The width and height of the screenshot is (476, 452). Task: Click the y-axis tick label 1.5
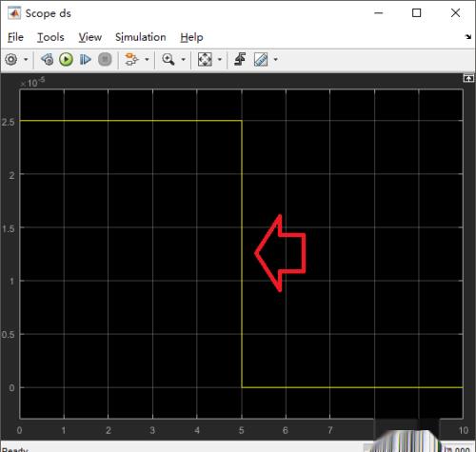point(9,228)
